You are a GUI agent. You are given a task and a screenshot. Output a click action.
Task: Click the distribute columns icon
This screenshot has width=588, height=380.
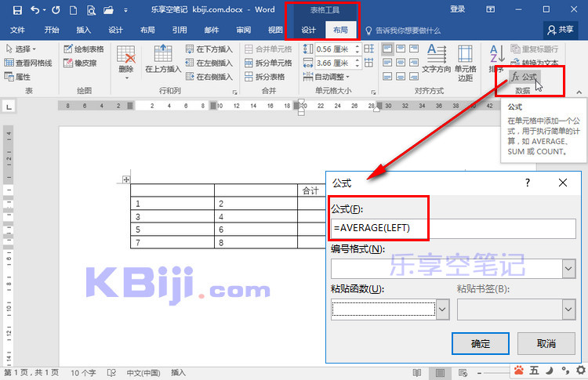click(368, 63)
